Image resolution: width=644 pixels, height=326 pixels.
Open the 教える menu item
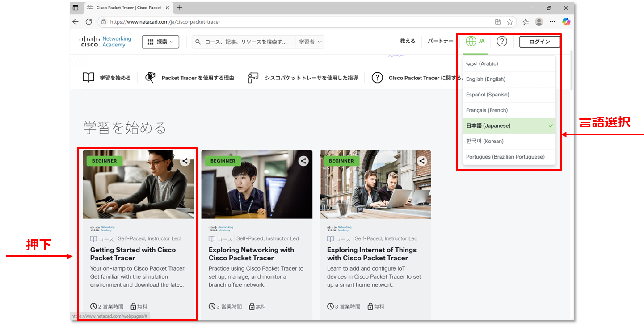[408, 41]
